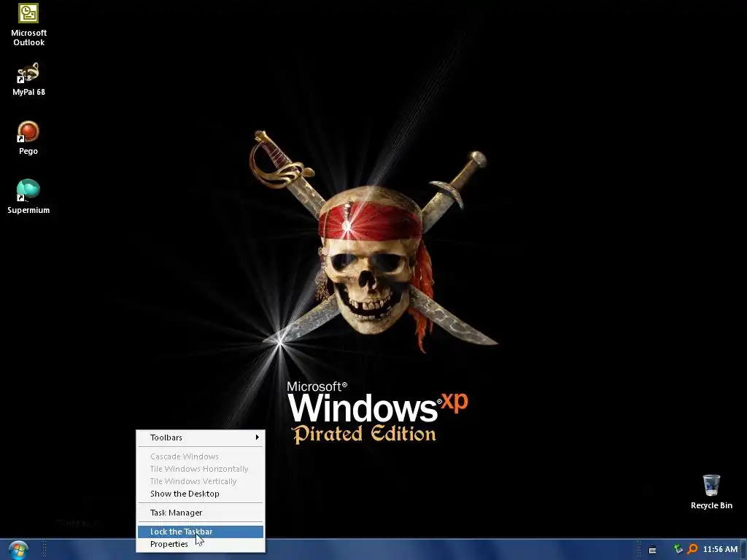Click the Cascade Windows menu entry
The width and height of the screenshot is (747, 560).
click(x=201, y=456)
